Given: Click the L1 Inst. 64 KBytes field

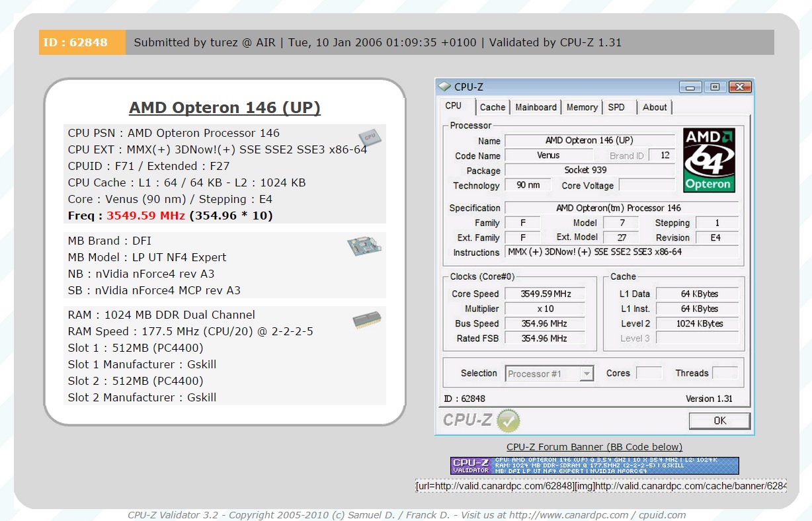Looking at the screenshot, I should tap(698, 309).
